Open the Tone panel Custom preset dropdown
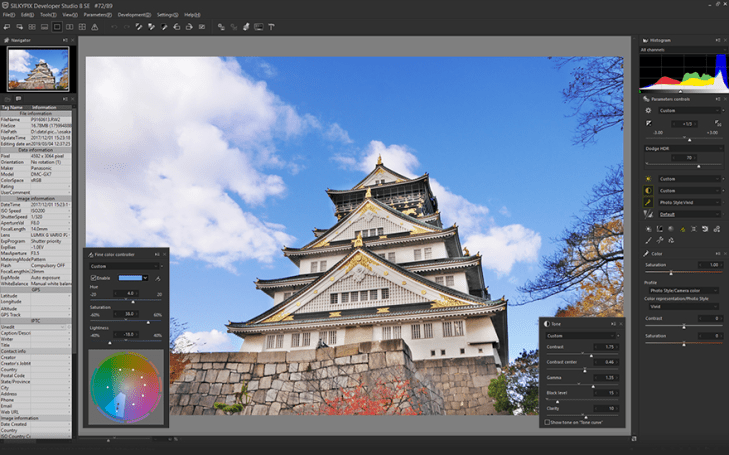 click(x=582, y=336)
